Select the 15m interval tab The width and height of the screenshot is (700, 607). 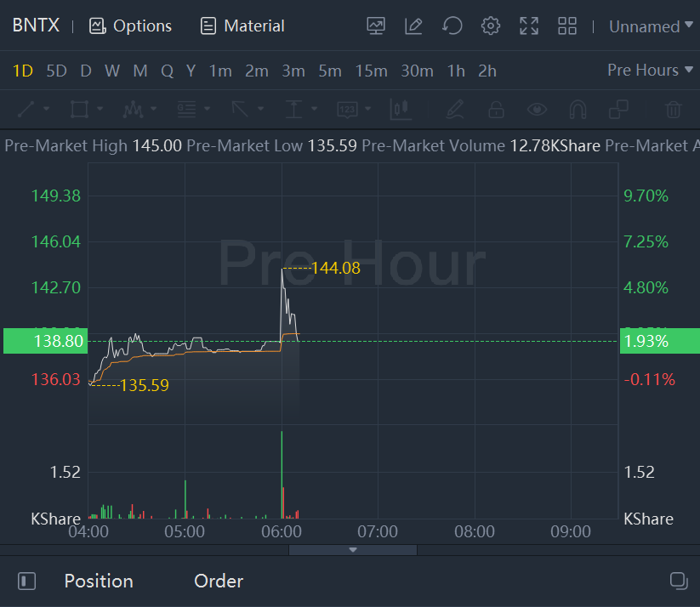pos(371,71)
